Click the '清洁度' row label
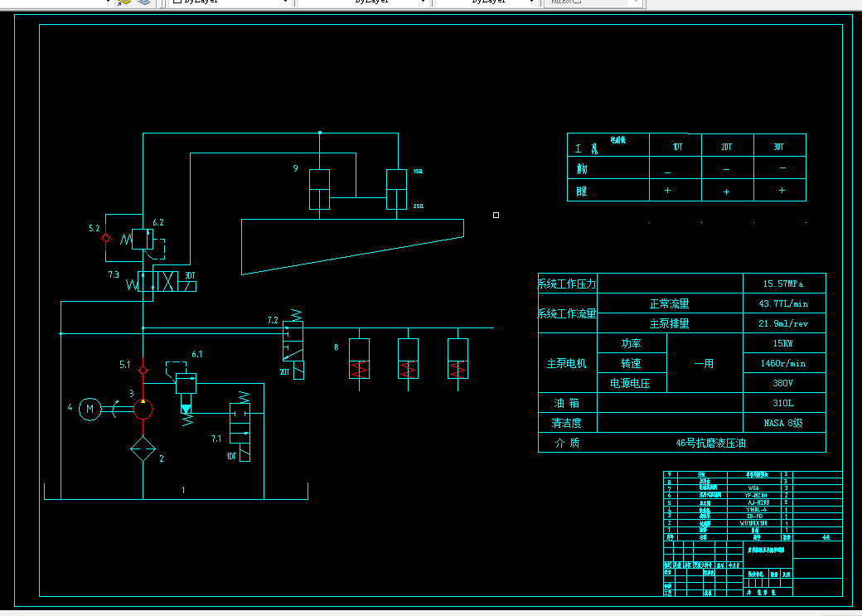The height and width of the screenshot is (616, 862). click(567, 423)
